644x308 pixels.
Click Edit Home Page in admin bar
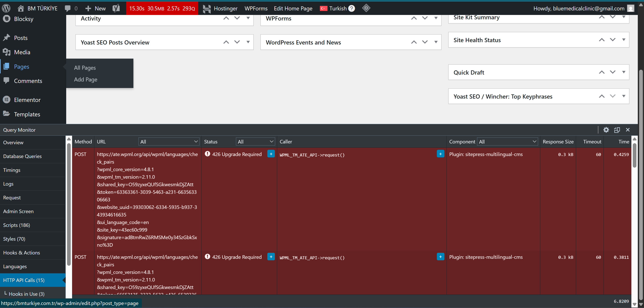[x=293, y=8]
